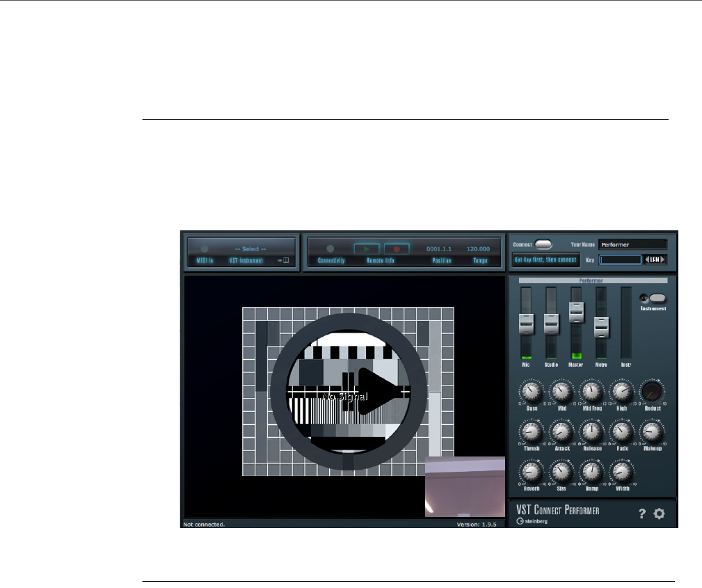Click the reverb Size knob
Viewport: 702px width, 588px height.
(562, 472)
